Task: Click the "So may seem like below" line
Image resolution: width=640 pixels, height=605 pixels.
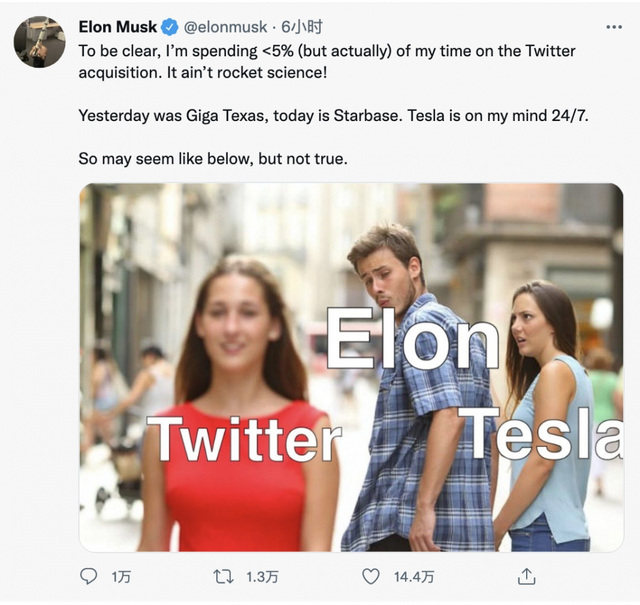Action: (212, 158)
